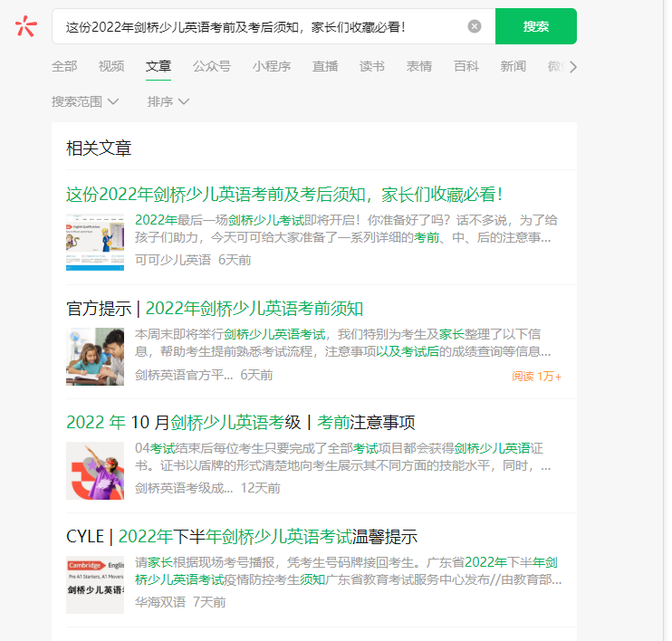
Task: Clear the search box with the X icon
Action: (474, 26)
